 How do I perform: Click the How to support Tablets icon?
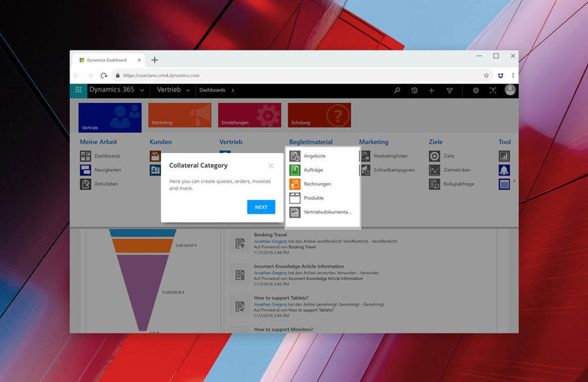(240, 306)
